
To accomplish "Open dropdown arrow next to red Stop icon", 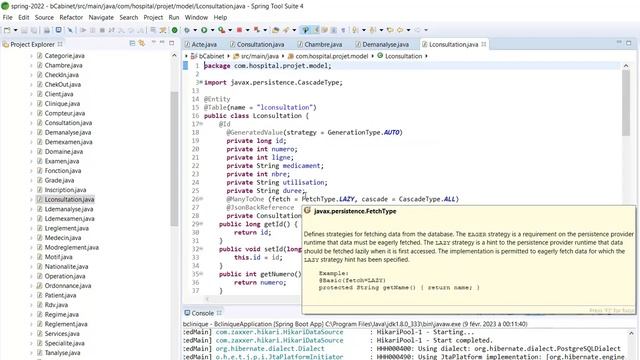I will click(x=248, y=30).
